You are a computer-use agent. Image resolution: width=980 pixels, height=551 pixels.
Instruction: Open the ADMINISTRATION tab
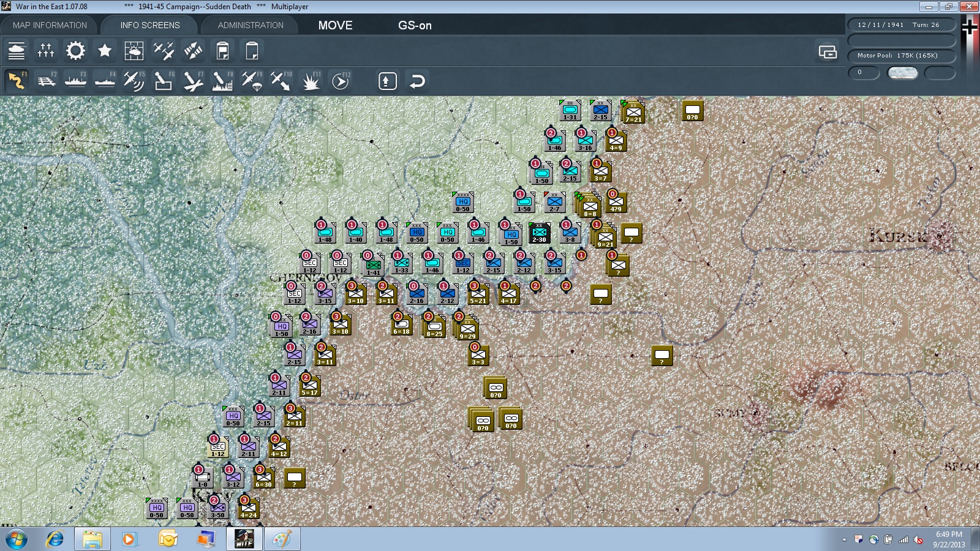(251, 25)
